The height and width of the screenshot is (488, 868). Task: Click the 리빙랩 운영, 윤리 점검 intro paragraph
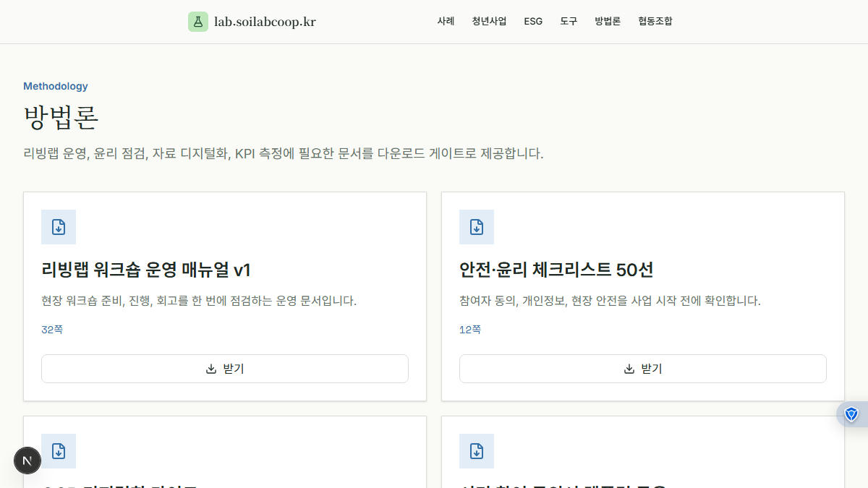[283, 154]
